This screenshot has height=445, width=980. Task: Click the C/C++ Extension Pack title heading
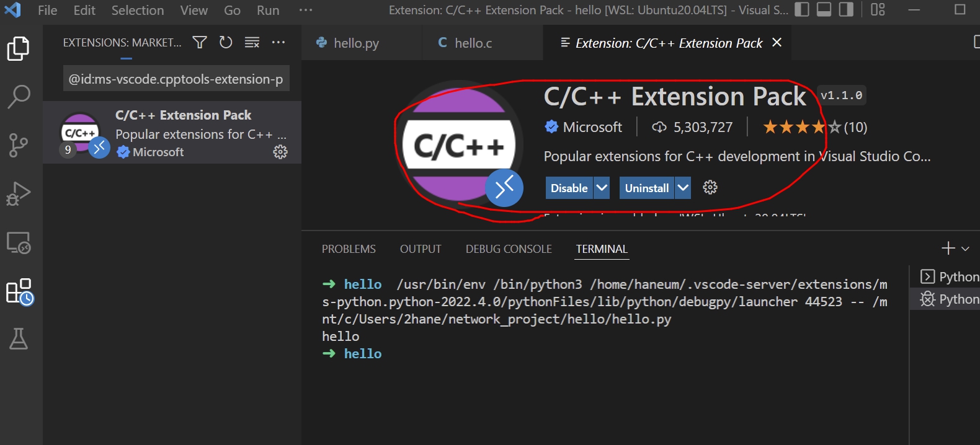675,97
